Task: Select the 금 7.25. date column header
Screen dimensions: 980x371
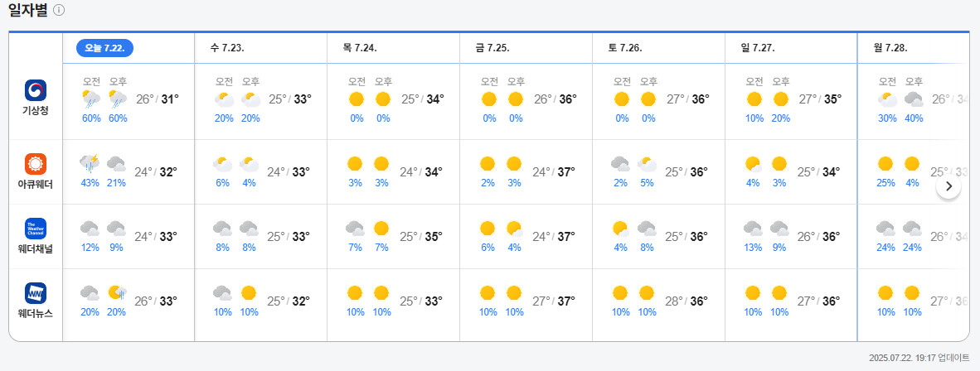Action: tap(492, 48)
